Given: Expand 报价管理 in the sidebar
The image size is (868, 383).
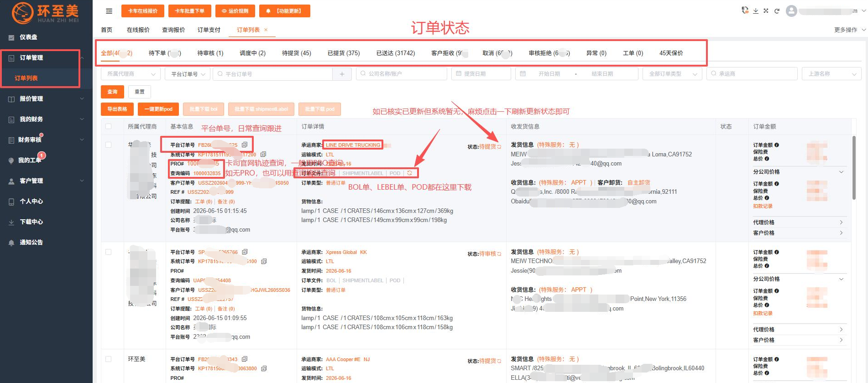Looking at the screenshot, I should pyautogui.click(x=46, y=98).
